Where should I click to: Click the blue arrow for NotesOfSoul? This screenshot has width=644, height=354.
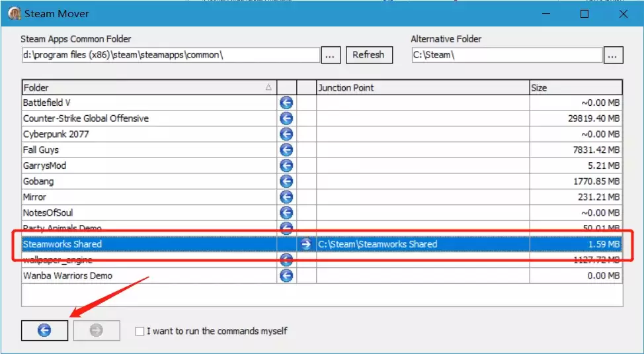coord(286,212)
